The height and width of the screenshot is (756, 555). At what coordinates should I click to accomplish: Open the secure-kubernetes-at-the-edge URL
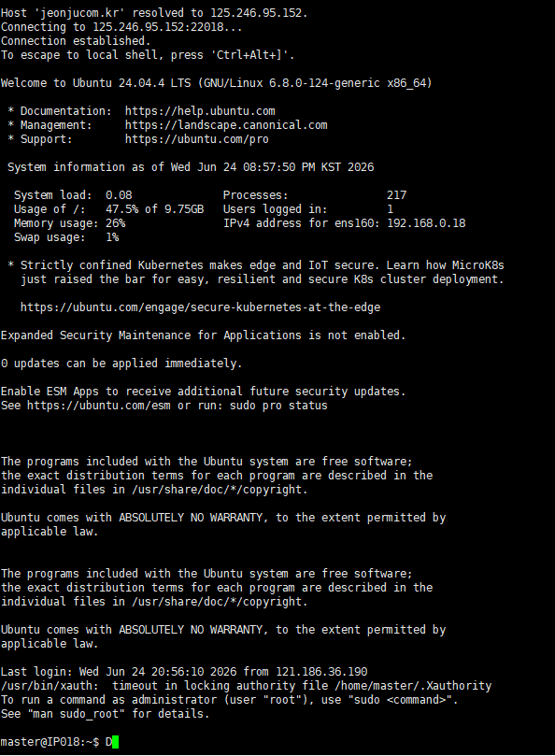[x=200, y=307]
